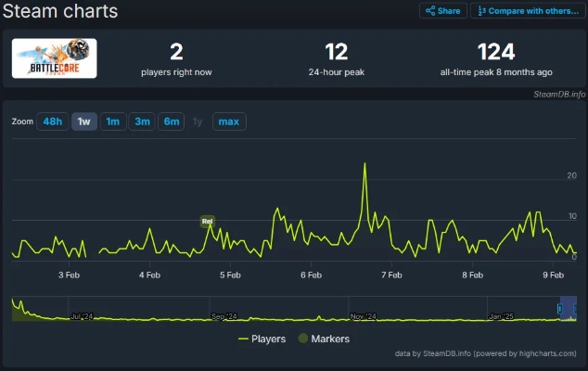
Task: Select the 1w zoom range
Action: [84, 122]
